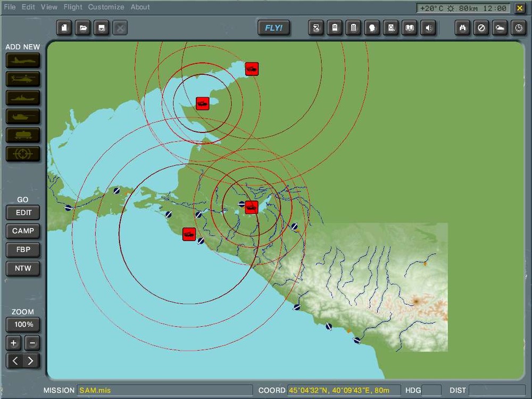Open the Customize menu
Screen dimensions: 532x399
[x=106, y=7]
